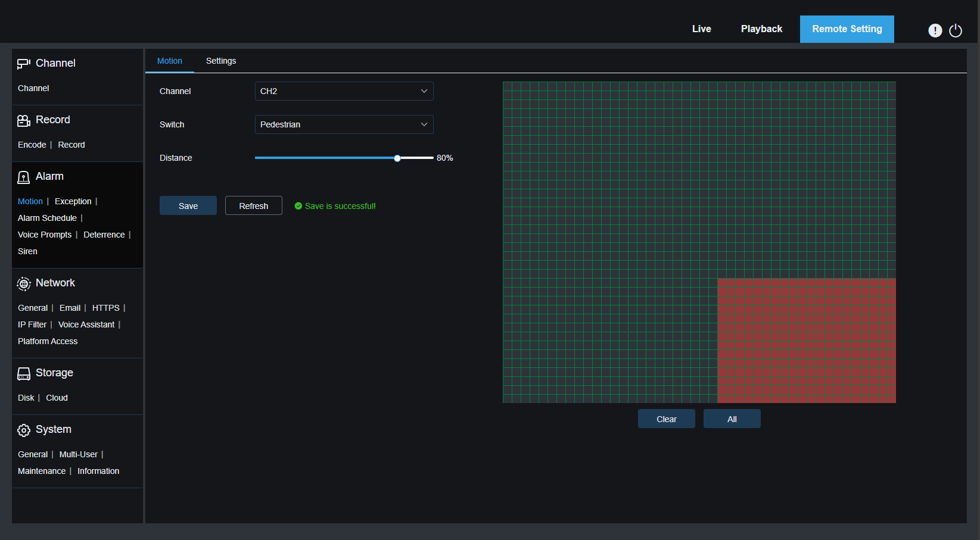Viewport: 980px width, 540px height.
Task: Click a red cell in the motion grid
Action: click(x=807, y=341)
